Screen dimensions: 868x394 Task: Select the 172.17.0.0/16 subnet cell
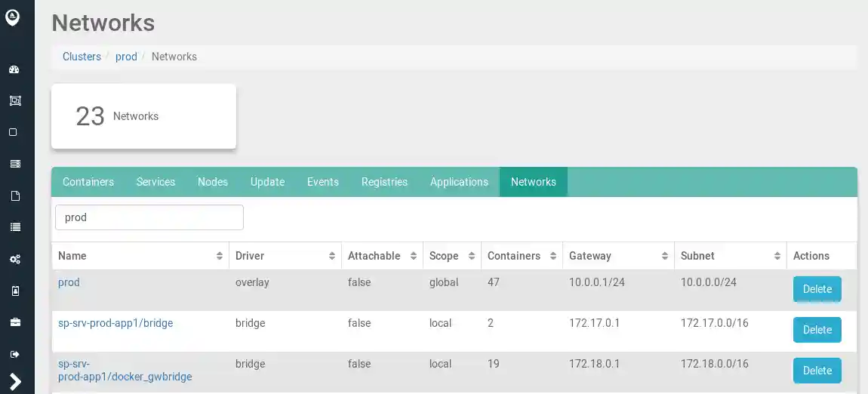(x=715, y=323)
